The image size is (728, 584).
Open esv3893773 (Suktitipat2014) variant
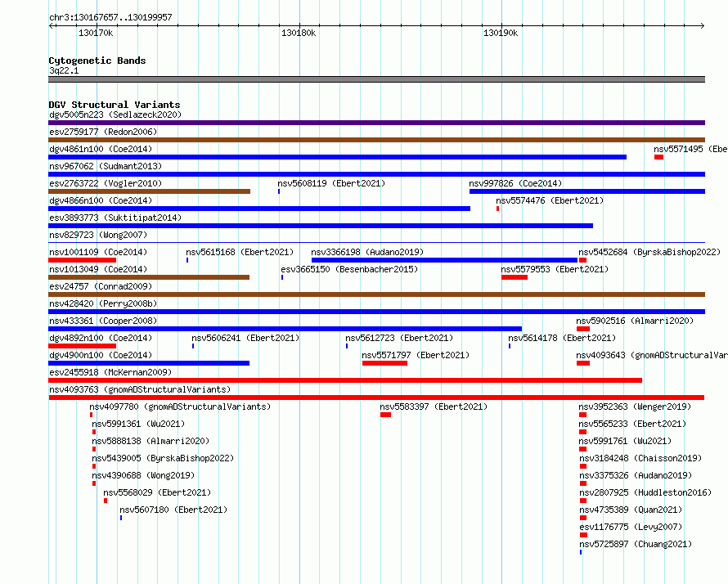(x=115, y=218)
